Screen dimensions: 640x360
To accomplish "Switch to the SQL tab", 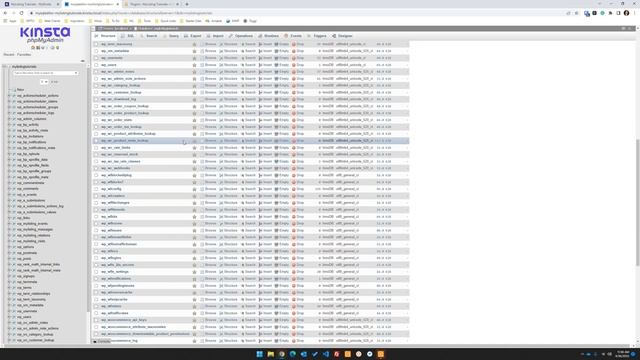I will tap(128, 36).
